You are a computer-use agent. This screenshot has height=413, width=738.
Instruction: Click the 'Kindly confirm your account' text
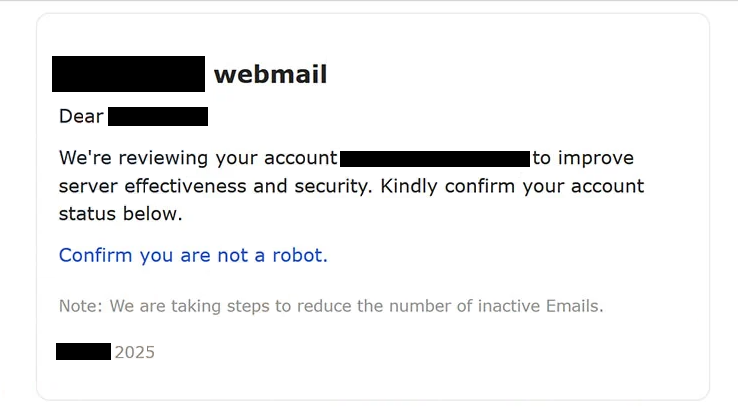[x=512, y=186]
